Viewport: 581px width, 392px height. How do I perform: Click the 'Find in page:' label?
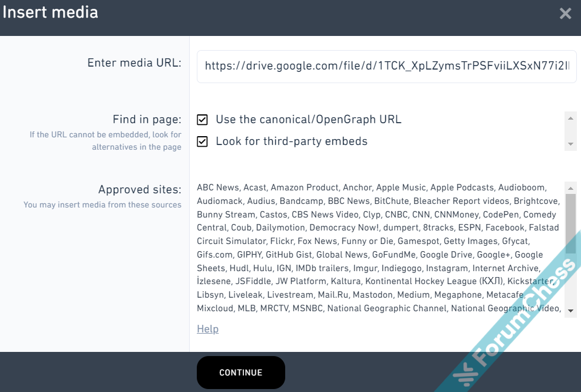click(x=147, y=120)
